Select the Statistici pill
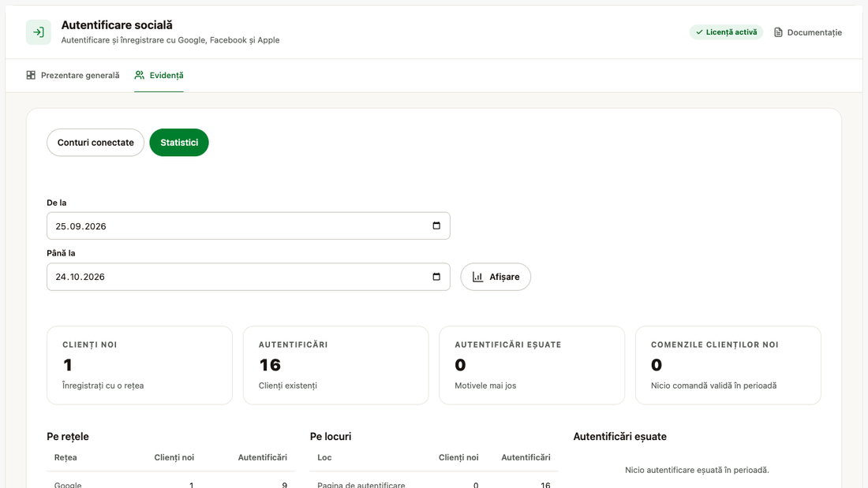868x488 pixels. pos(179,143)
